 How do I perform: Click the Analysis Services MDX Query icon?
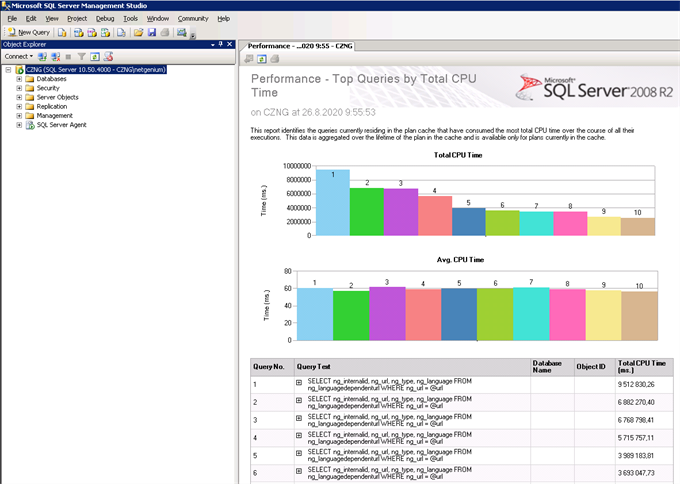coord(78,33)
